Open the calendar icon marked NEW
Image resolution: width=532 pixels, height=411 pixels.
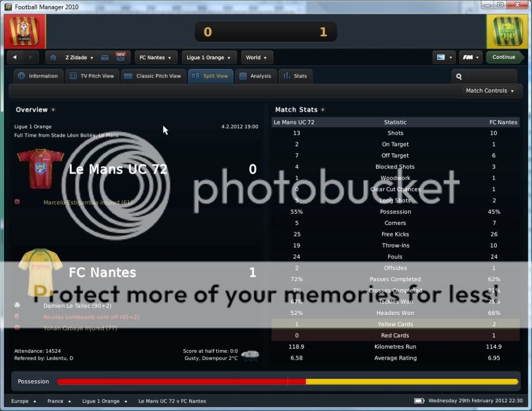click(120, 57)
